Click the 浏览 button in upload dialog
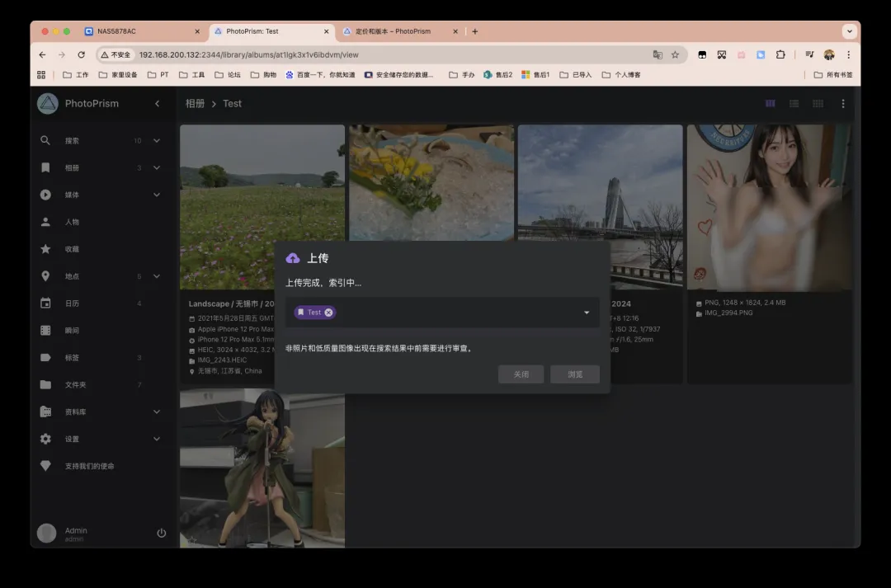Screen dimensions: 891x588 point(574,374)
